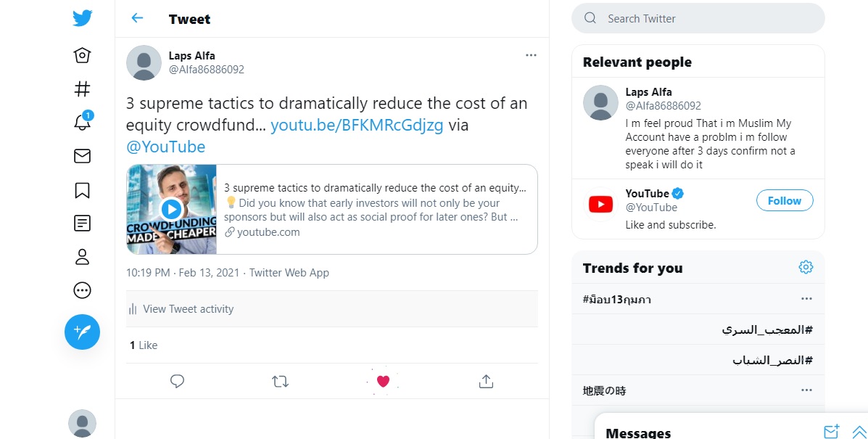Open the #ม็อบ13กุมภา trend
Screen dimensions: 868x439
coord(616,300)
